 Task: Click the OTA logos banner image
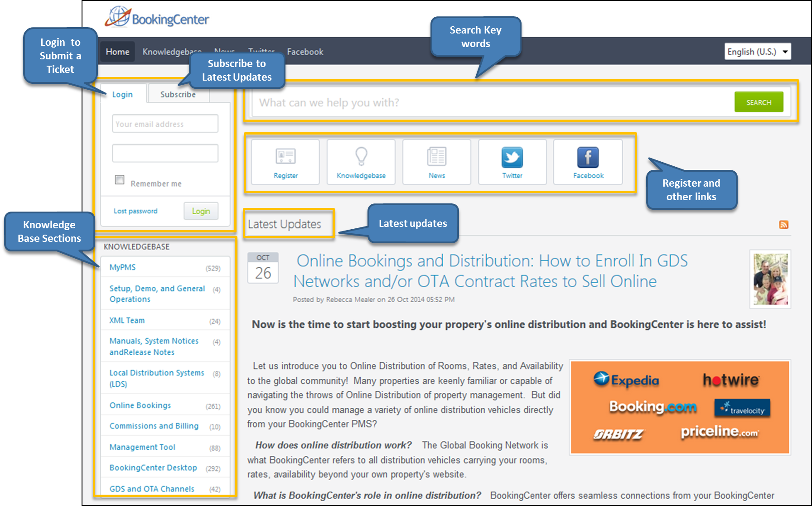tap(680, 407)
